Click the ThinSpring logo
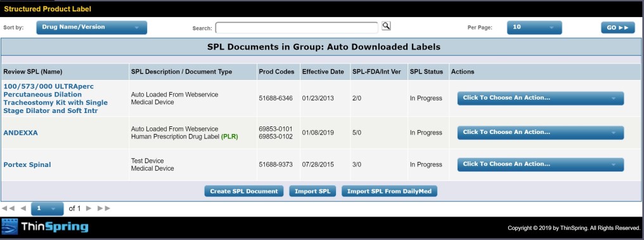 45,227
